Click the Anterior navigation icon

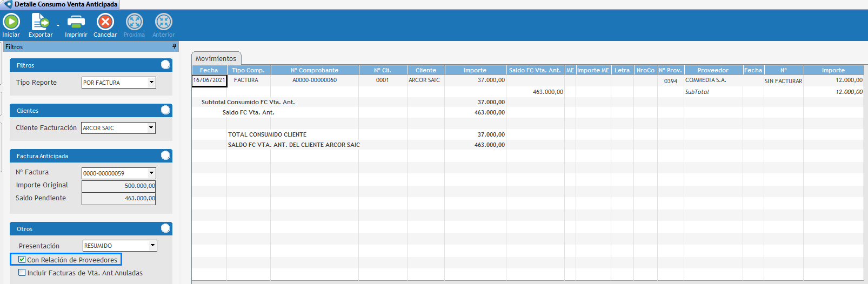point(163,22)
